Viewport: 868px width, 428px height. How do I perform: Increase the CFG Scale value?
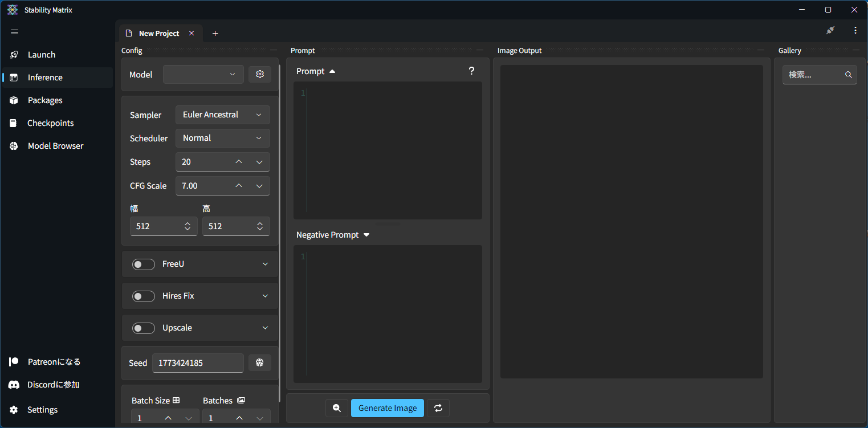239,186
